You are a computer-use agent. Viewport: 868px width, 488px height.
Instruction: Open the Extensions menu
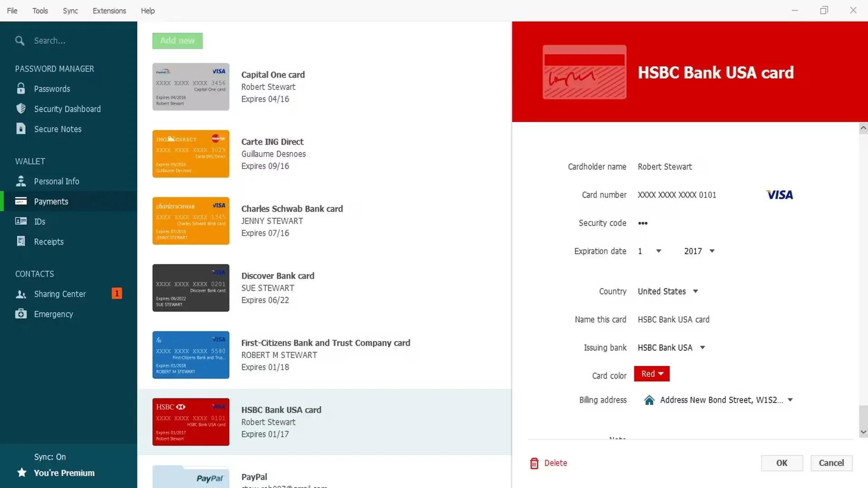(109, 11)
